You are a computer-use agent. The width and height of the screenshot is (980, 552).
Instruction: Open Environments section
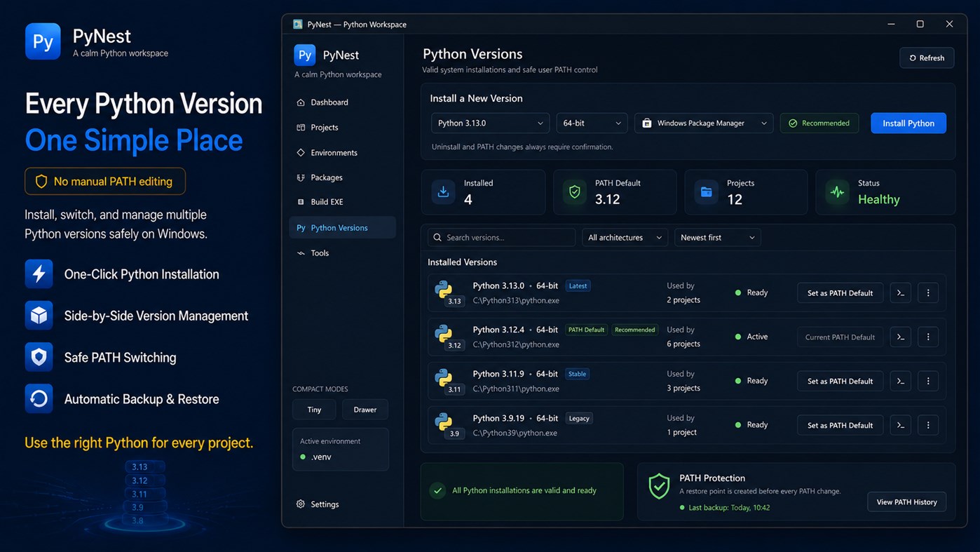(342, 153)
